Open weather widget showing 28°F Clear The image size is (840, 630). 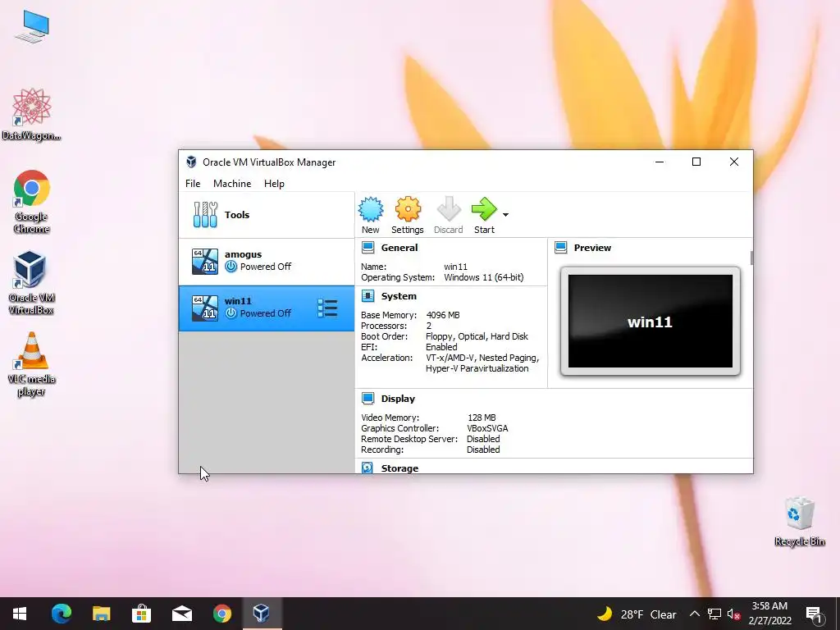click(x=637, y=614)
